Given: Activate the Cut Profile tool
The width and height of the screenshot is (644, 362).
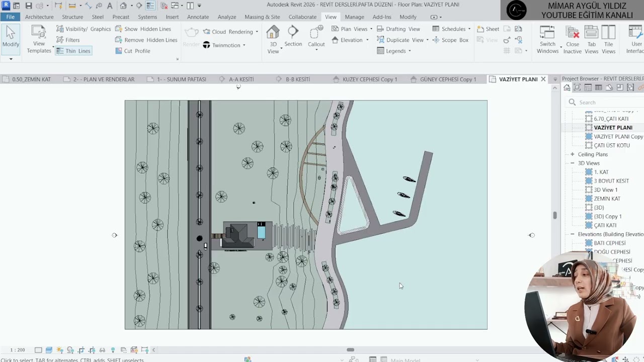Looking at the screenshot, I should 133,51.
